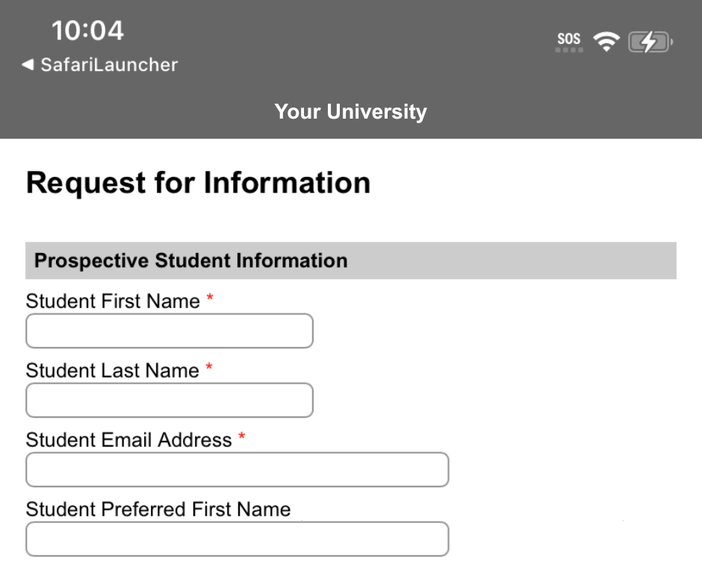Tap the clock showing 10:04
Screen dimensions: 702x588
pyautogui.click(x=88, y=31)
